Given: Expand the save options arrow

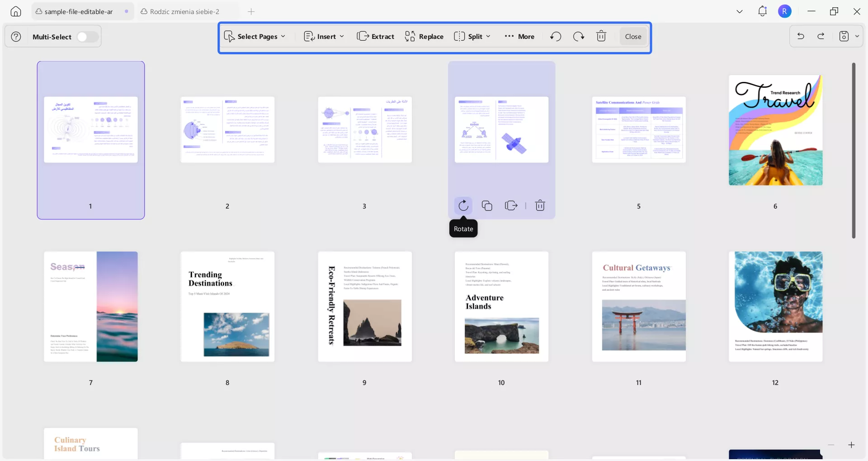Looking at the screenshot, I should (x=857, y=36).
